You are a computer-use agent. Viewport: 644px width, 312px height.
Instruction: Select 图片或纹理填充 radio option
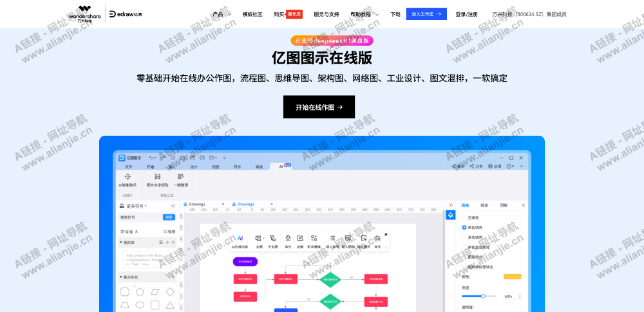click(464, 267)
